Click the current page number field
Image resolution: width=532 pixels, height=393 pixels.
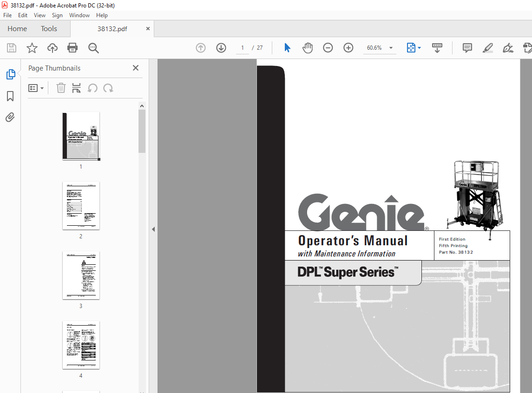(x=242, y=48)
